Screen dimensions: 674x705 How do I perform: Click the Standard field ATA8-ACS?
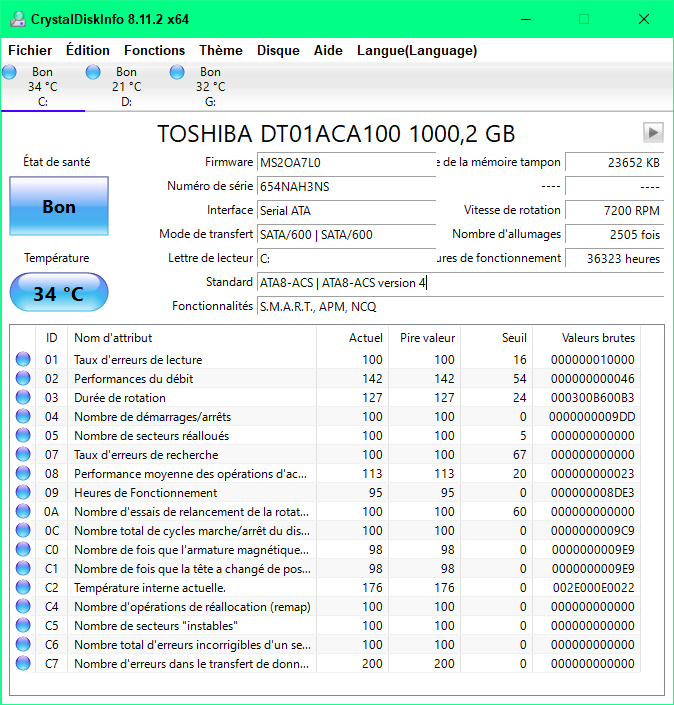click(460, 282)
